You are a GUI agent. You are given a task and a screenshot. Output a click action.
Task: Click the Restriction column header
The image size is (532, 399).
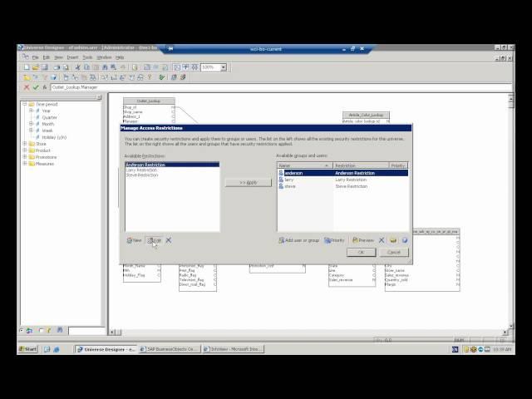coord(361,165)
